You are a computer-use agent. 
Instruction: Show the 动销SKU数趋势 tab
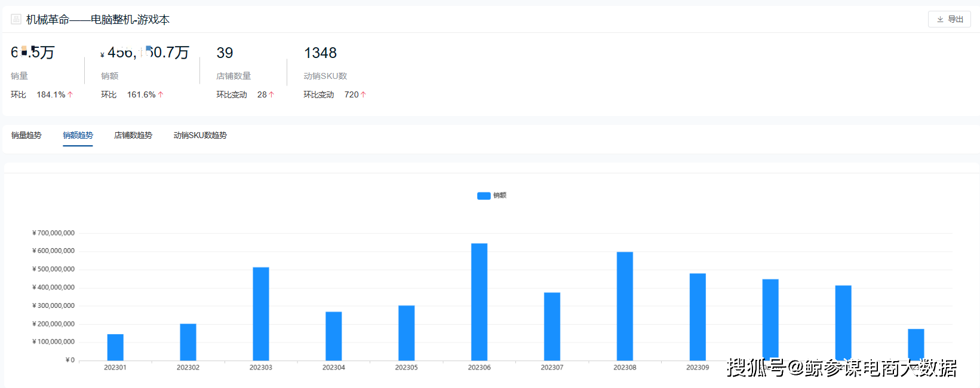(x=200, y=135)
